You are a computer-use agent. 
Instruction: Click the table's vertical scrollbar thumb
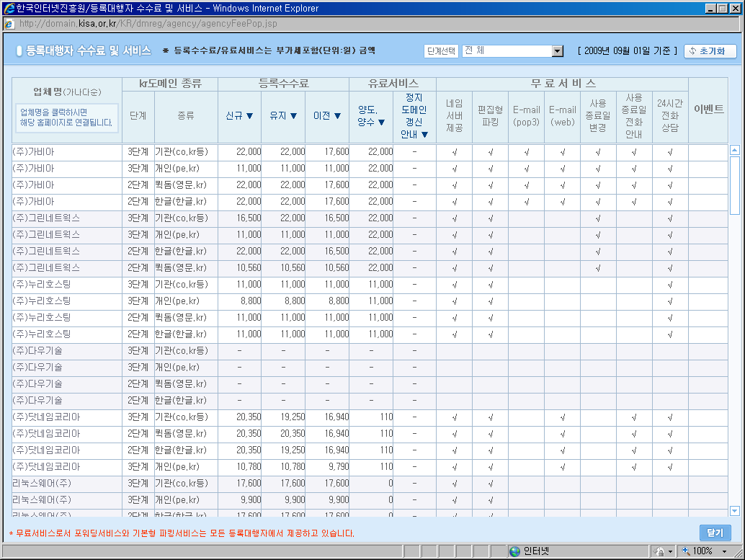tap(734, 185)
